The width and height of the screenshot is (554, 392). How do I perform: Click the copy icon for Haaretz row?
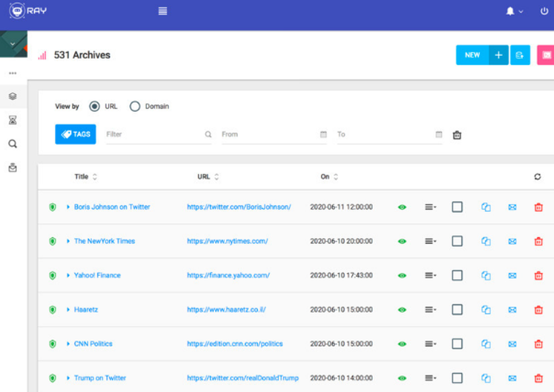(486, 310)
